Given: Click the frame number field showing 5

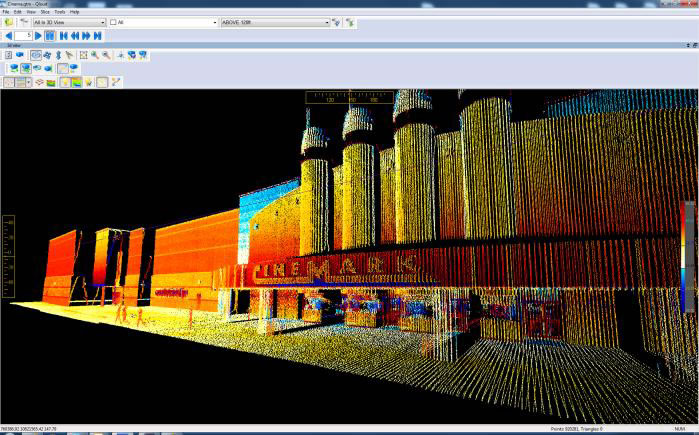Looking at the screenshot, I should (x=23, y=36).
